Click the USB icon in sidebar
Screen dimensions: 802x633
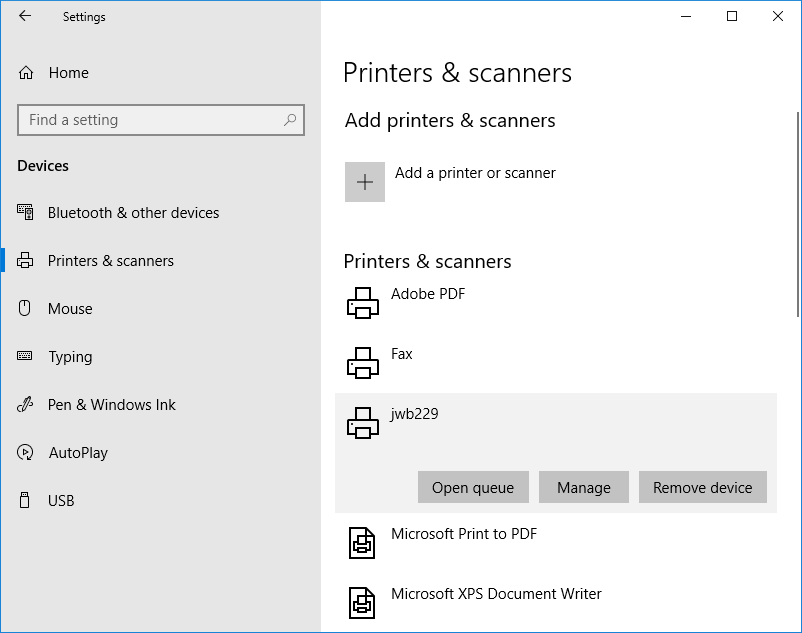coord(26,500)
